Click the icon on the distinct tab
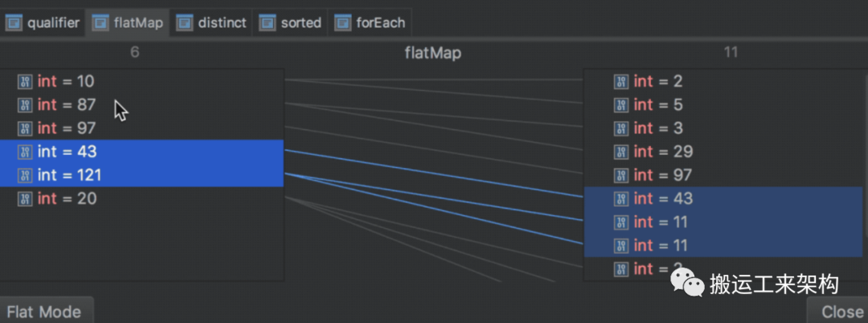Screen dimensions: 868x323 click(x=185, y=22)
